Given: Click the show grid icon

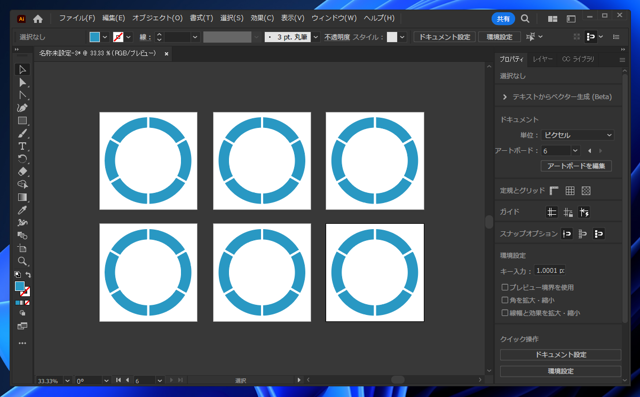Looking at the screenshot, I should [x=570, y=191].
